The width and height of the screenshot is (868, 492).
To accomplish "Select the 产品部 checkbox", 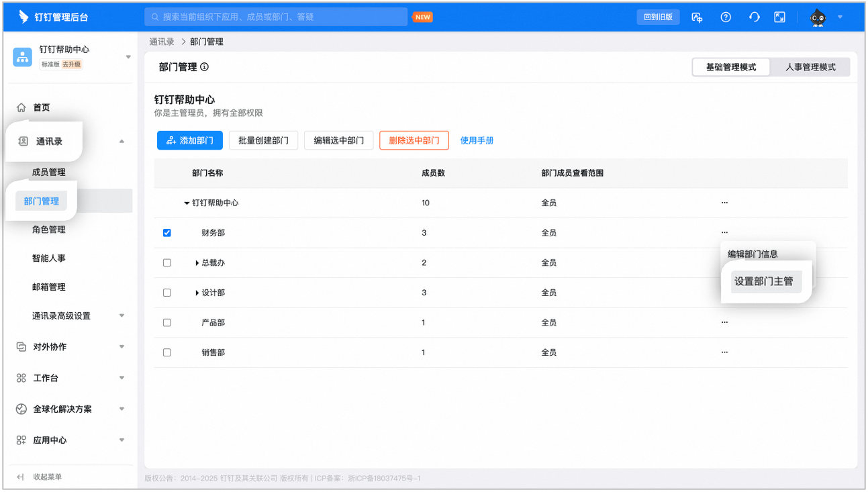I will (167, 323).
